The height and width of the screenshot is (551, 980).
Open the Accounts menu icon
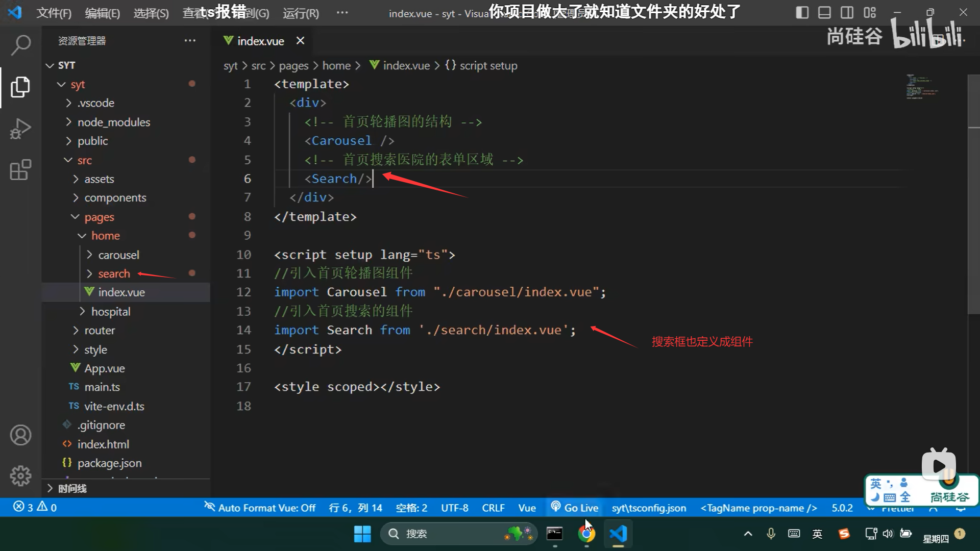tap(20, 435)
